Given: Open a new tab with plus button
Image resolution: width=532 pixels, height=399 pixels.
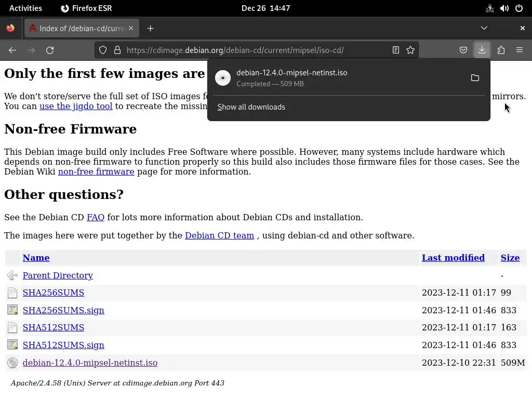Looking at the screenshot, I should point(151,29).
